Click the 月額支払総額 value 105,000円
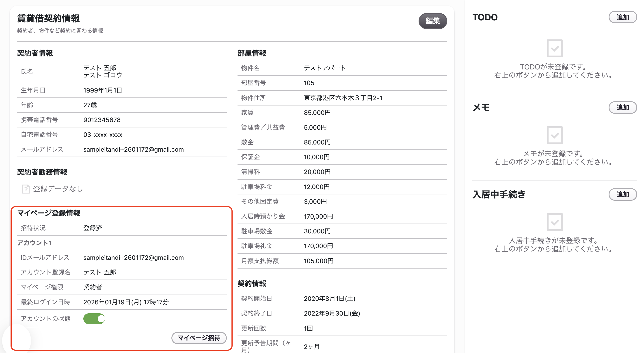The image size is (644, 353). pos(319,261)
